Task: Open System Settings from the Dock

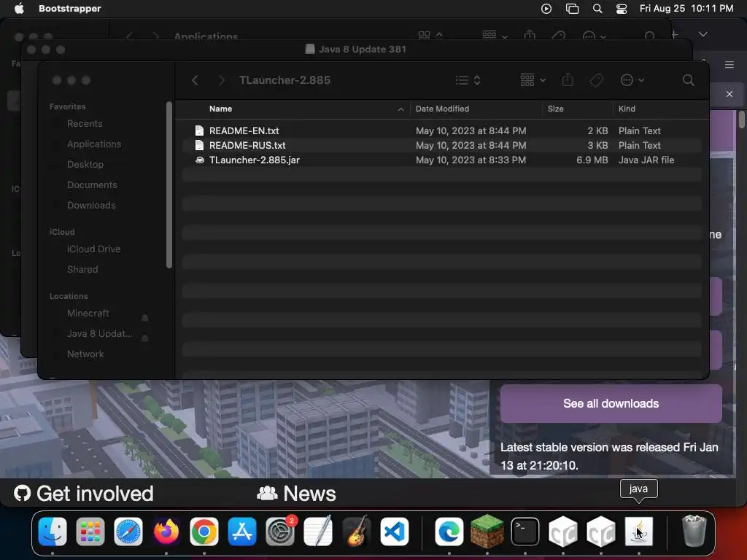Action: coord(280,532)
